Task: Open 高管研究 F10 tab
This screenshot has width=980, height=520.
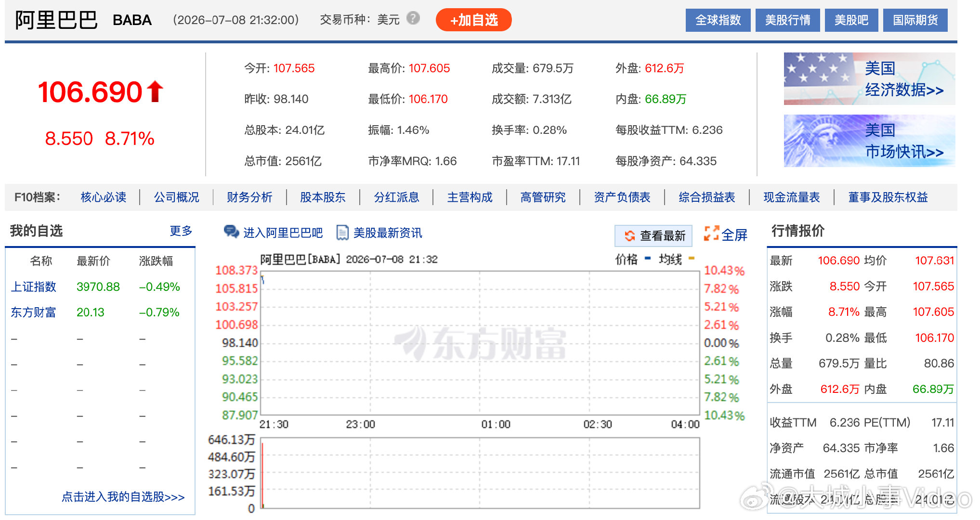Action: pos(543,197)
